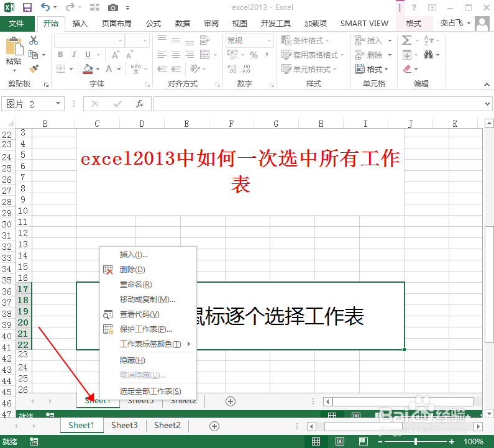
Task: Click the Orientation text angle icon
Action: (x=194, y=68)
